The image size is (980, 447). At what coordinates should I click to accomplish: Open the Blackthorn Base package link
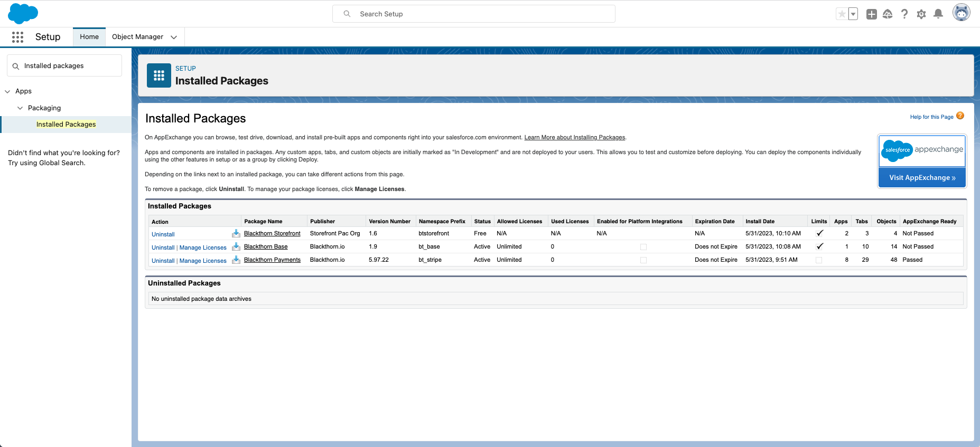click(266, 246)
